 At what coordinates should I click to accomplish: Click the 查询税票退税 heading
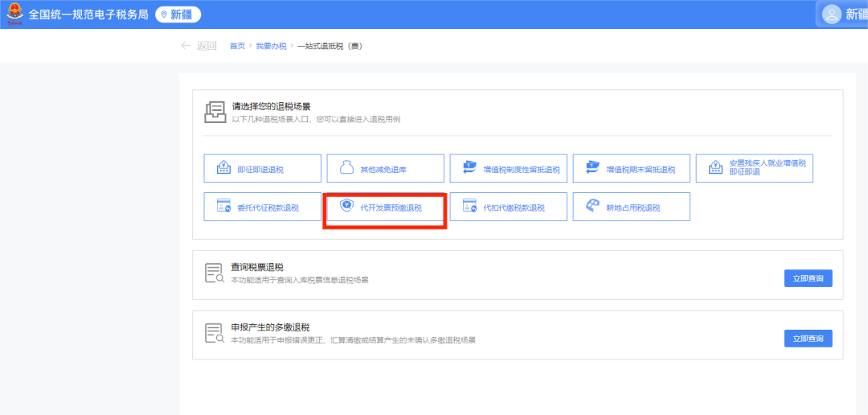pyautogui.click(x=258, y=267)
